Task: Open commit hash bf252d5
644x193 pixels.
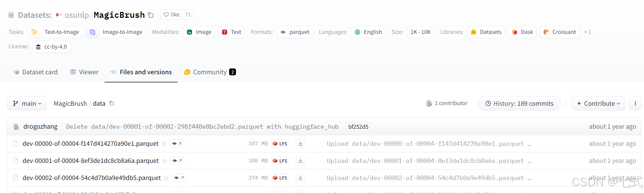Action: coord(358,127)
